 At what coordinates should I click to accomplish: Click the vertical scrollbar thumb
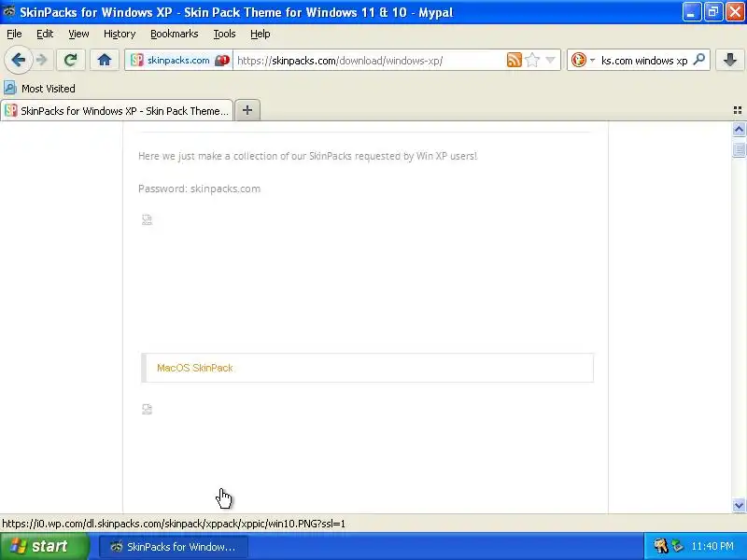coord(739,149)
